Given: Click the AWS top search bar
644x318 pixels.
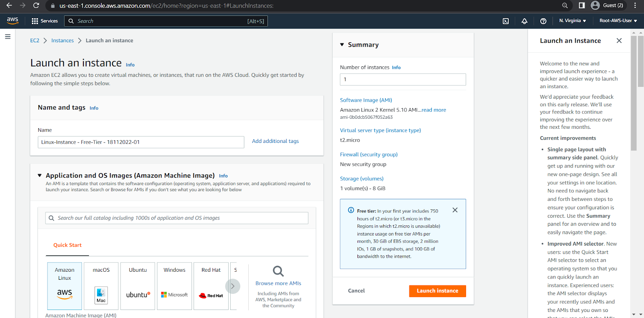Looking at the screenshot, I should [166, 21].
